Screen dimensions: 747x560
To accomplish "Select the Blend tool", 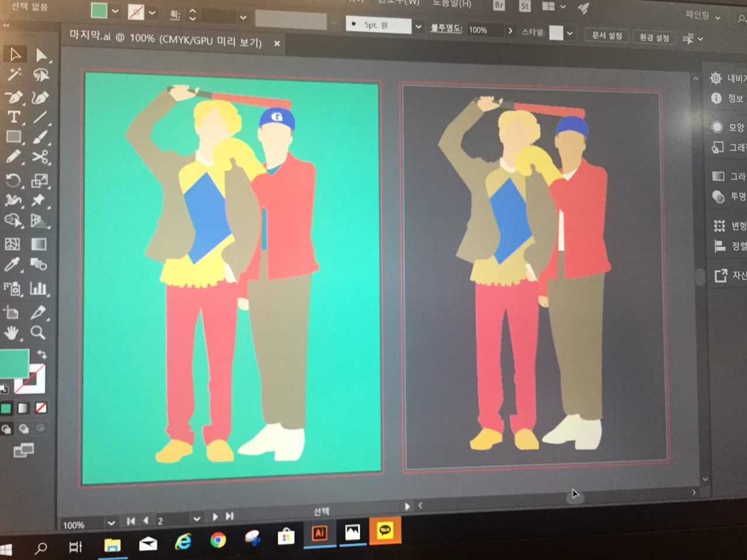I will (39, 265).
